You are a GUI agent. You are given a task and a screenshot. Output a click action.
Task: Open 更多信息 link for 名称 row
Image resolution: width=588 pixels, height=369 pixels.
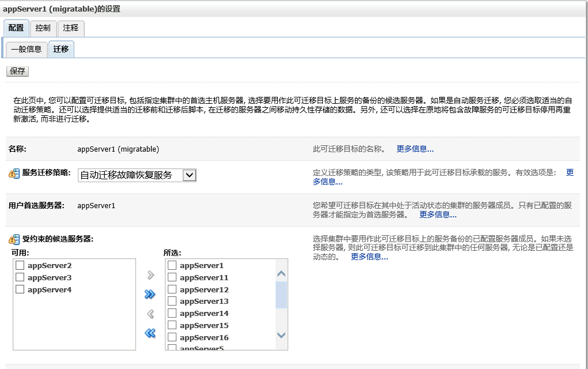coord(415,149)
